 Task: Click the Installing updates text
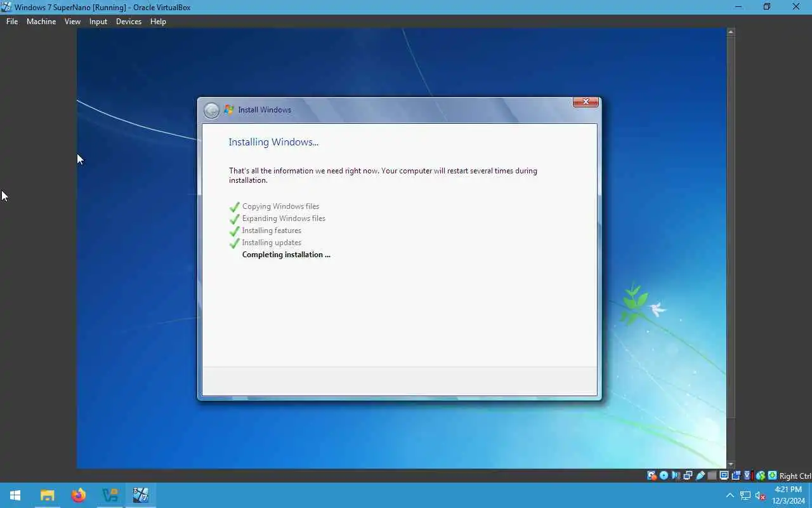[272, 243]
